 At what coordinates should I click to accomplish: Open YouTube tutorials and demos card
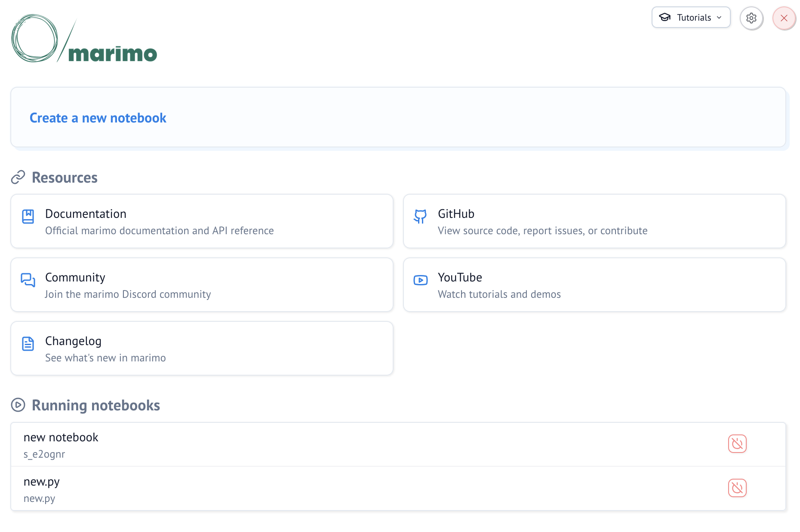point(594,285)
